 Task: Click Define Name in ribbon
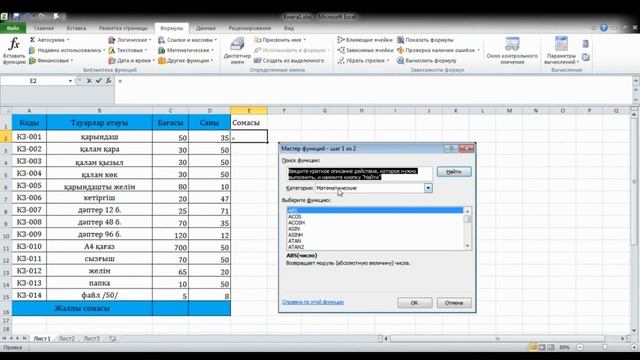click(280, 40)
